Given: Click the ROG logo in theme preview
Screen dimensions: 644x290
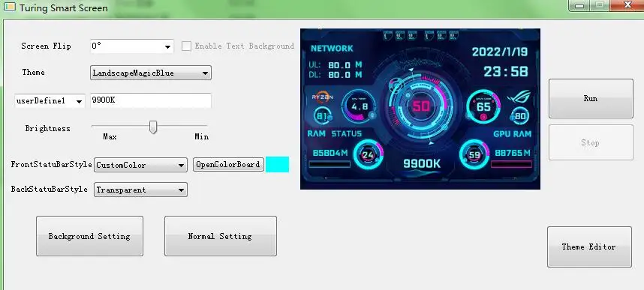Looking at the screenshot, I should pos(519,97).
